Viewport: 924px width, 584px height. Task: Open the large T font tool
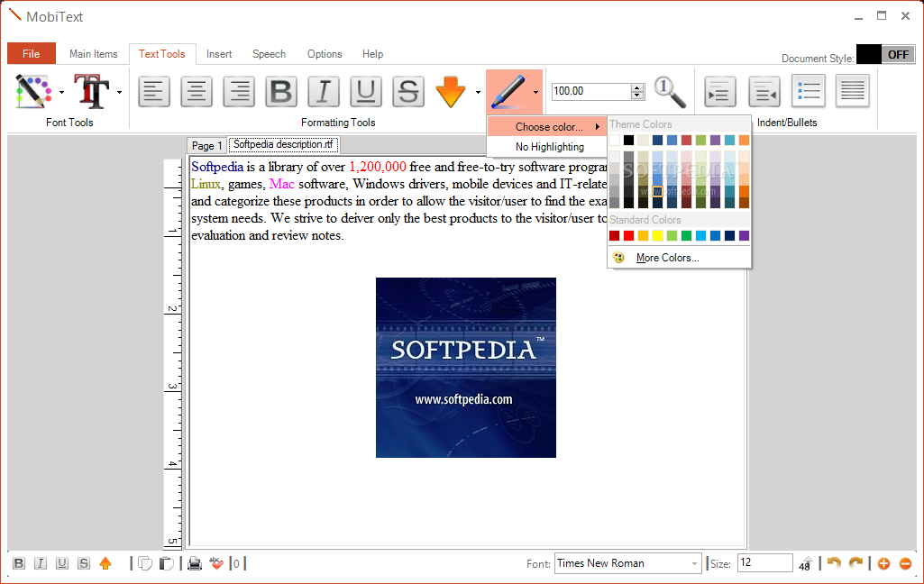click(92, 91)
